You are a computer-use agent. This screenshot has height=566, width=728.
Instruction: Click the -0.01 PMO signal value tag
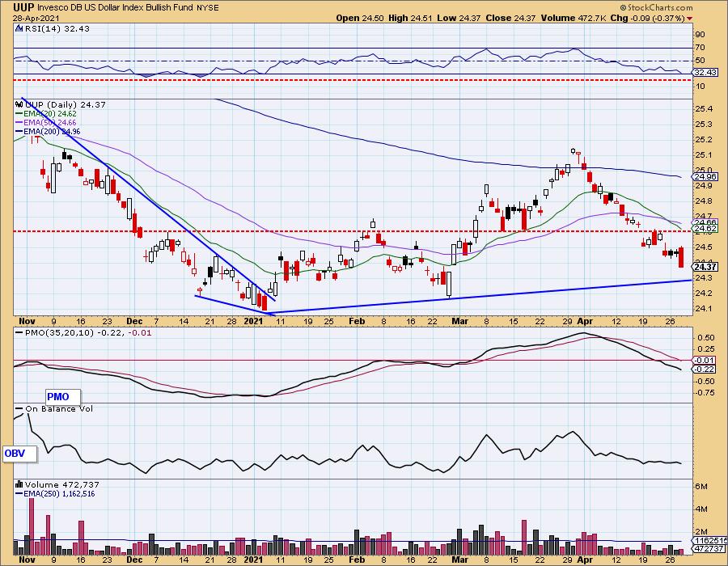(x=705, y=360)
